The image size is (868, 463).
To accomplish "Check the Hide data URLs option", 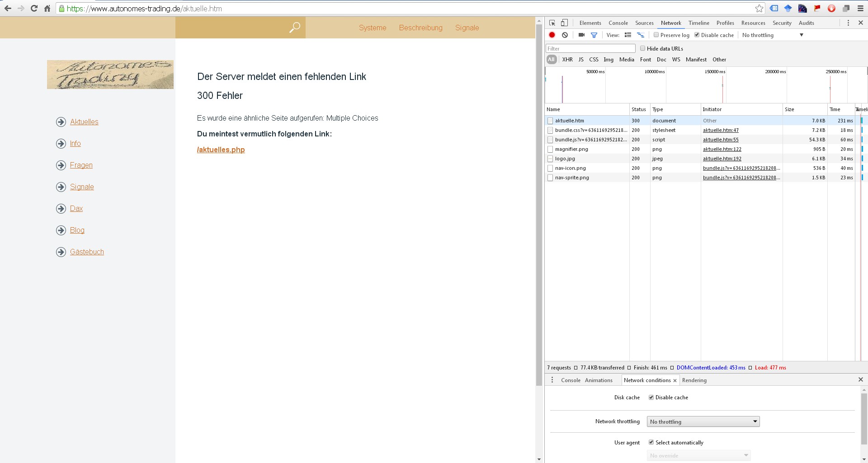I will pyautogui.click(x=642, y=48).
